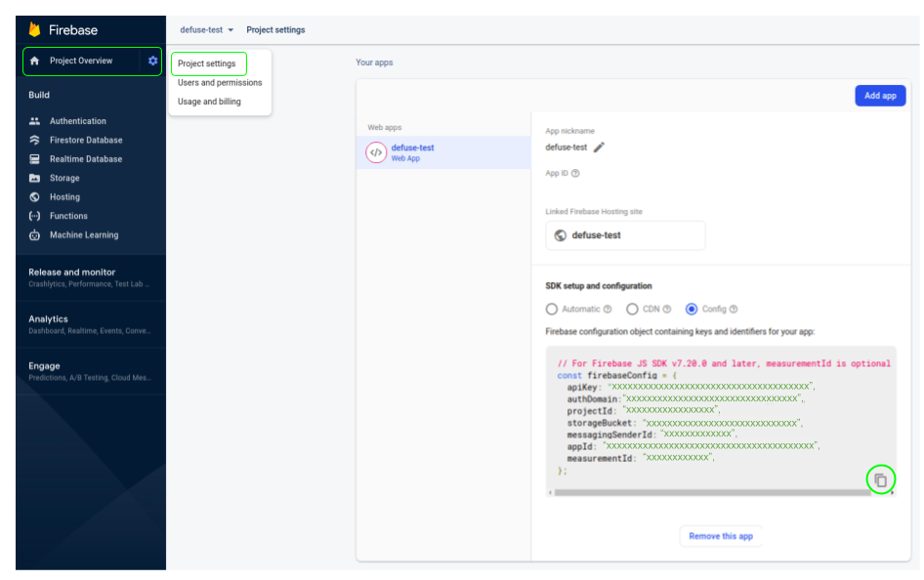This screenshot has height=580, width=924.
Task: Click the Realtime Database icon
Action: pyautogui.click(x=35, y=159)
